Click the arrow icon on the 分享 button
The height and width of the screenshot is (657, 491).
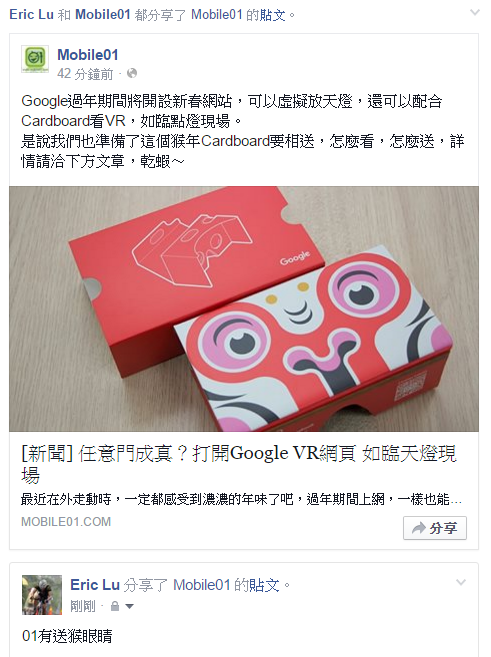(419, 528)
